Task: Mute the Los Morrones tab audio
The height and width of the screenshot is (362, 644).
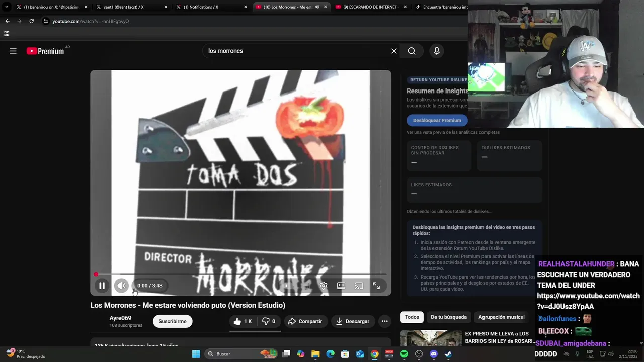Action: (317, 7)
